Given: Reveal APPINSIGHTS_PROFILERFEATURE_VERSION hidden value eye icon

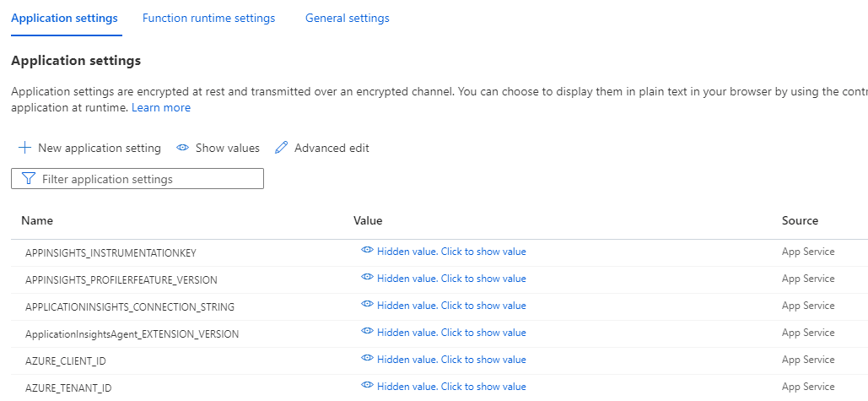Looking at the screenshot, I should pyautogui.click(x=367, y=277).
